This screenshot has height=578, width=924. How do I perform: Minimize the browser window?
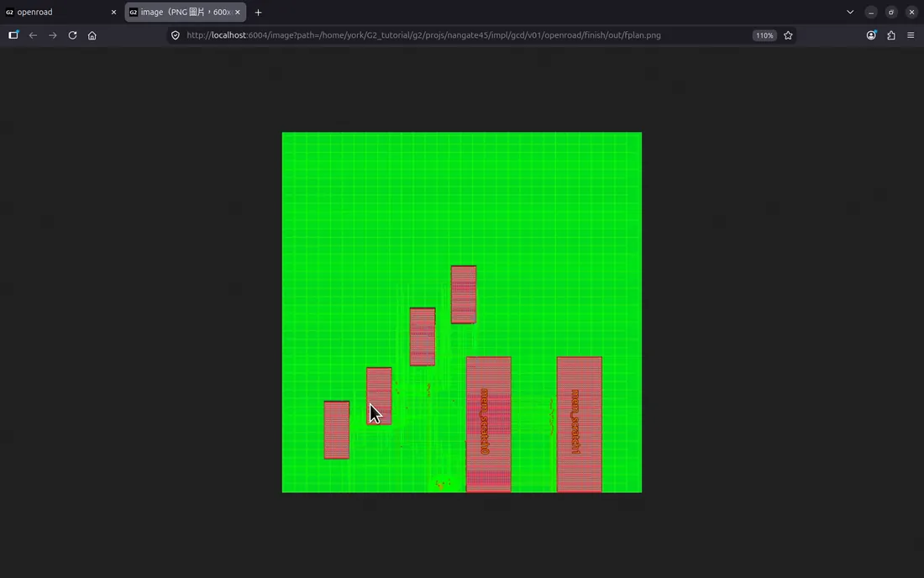coord(871,12)
